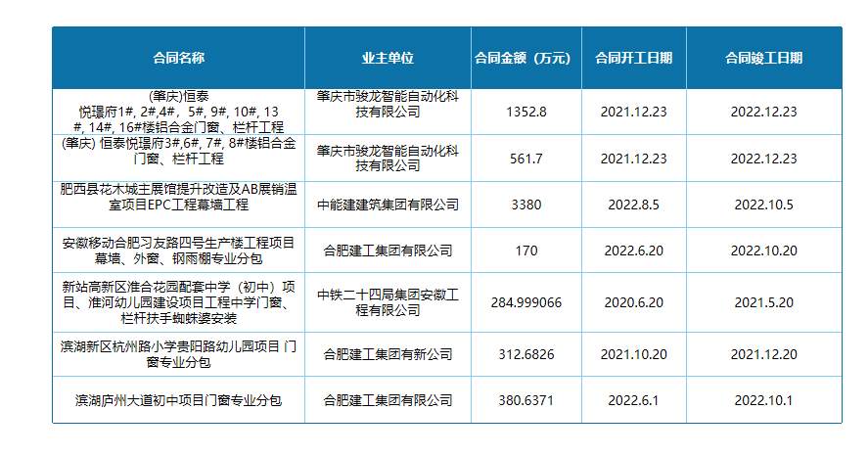Click the 合同金额(万元) column header

(x=523, y=58)
